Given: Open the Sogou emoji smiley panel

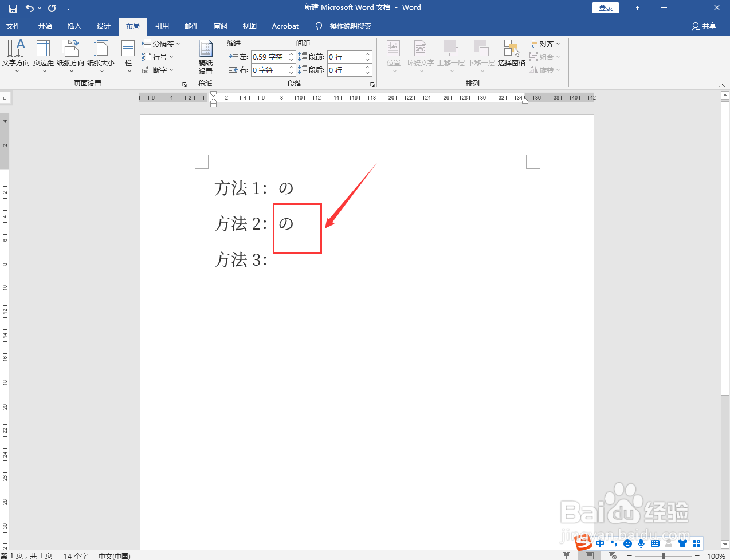Looking at the screenshot, I should (x=627, y=543).
